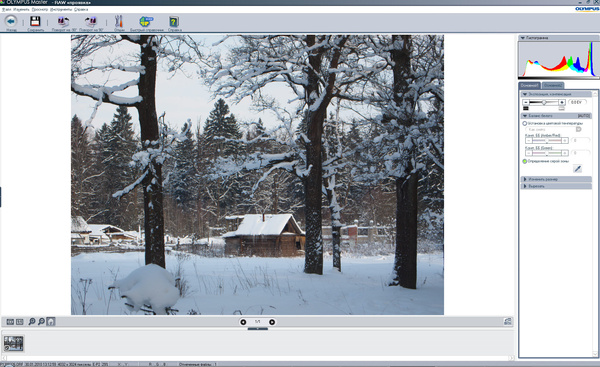Viewport: 600px width, 367px height.
Task: Click the white highlight clipping icon under exposure
Action: (x=561, y=109)
